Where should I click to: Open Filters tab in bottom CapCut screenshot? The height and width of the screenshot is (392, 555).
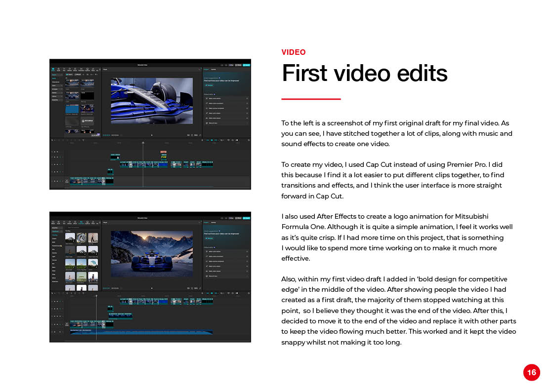tap(93, 223)
